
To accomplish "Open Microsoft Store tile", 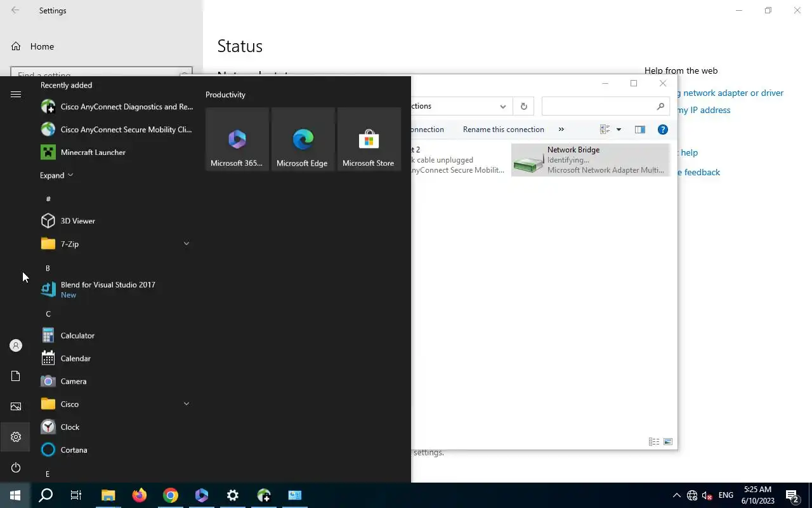I will click(369, 139).
